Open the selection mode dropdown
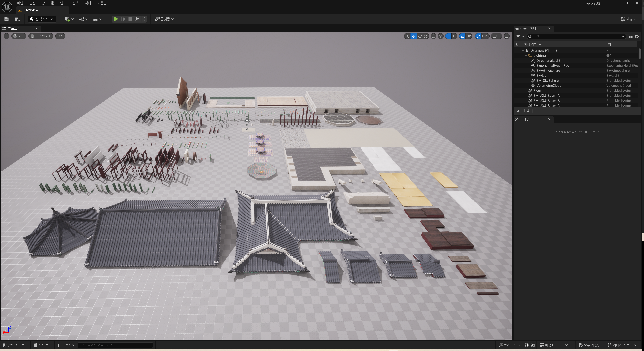 [x=42, y=19]
